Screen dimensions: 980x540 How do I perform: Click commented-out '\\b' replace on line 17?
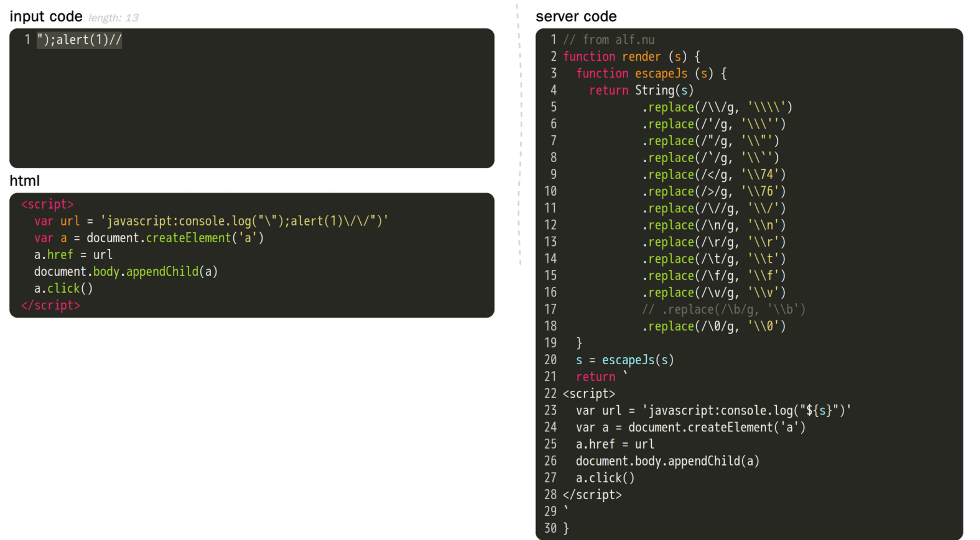(723, 310)
